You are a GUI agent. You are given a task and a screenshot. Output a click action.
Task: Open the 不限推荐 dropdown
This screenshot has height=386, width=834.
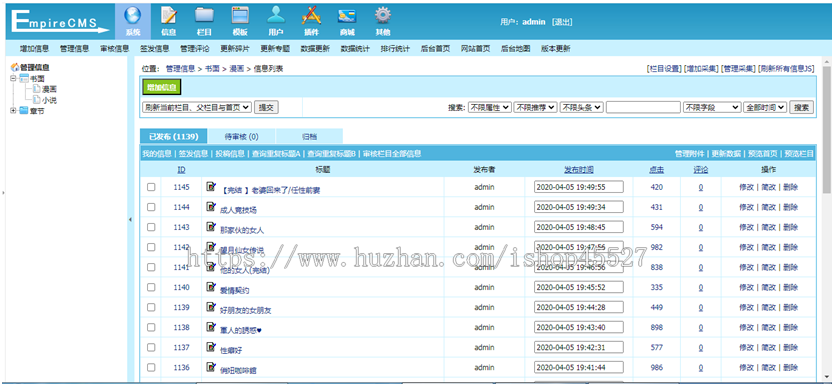point(535,107)
